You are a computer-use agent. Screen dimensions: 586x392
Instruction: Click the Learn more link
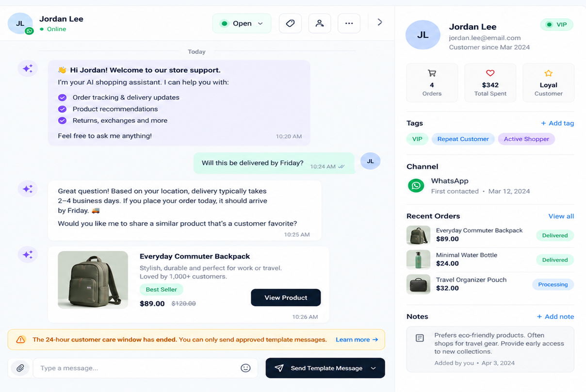(357, 340)
